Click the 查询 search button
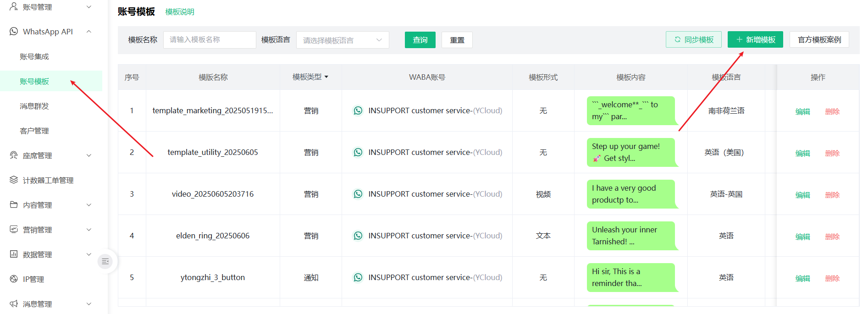 (420, 40)
